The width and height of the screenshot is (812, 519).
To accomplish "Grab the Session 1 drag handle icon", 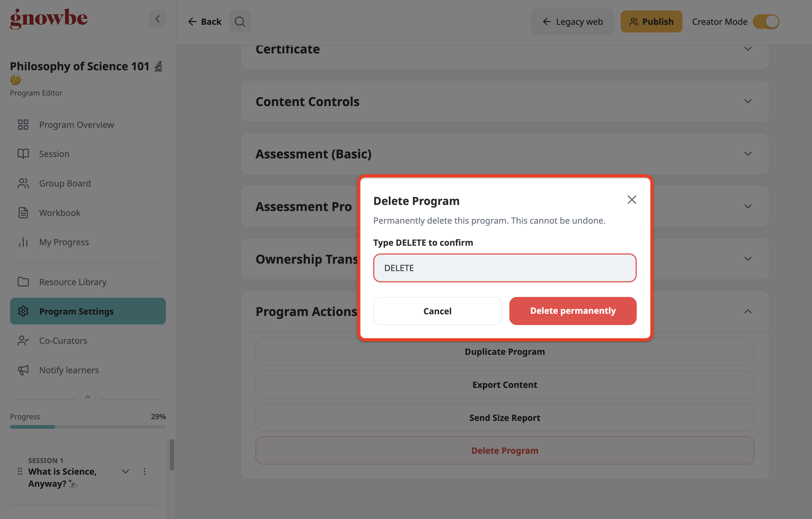I will (x=20, y=472).
